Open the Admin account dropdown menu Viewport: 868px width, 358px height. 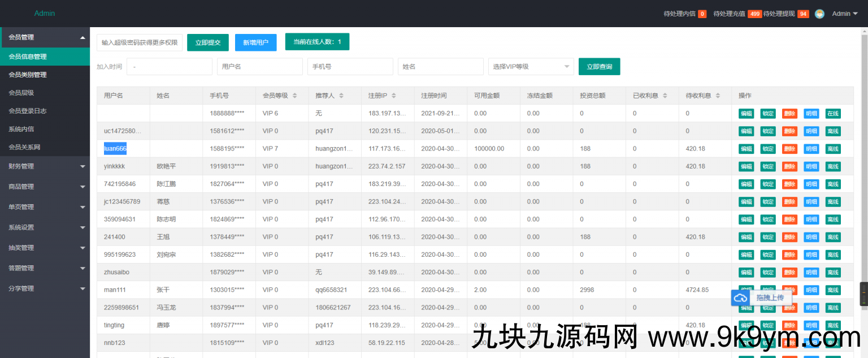[x=845, y=14]
